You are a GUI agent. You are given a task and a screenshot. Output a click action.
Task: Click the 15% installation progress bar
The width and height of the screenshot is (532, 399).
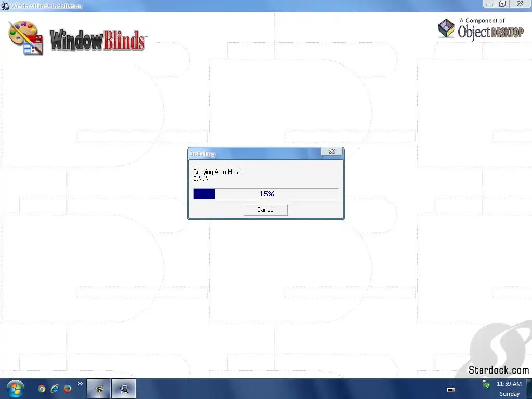click(265, 194)
